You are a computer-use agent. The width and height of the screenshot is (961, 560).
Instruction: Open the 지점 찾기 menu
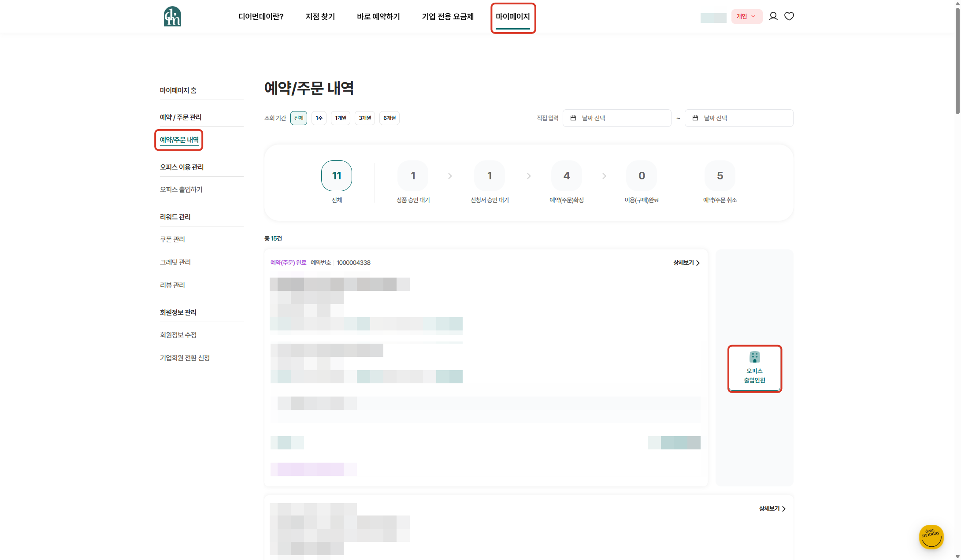(320, 17)
